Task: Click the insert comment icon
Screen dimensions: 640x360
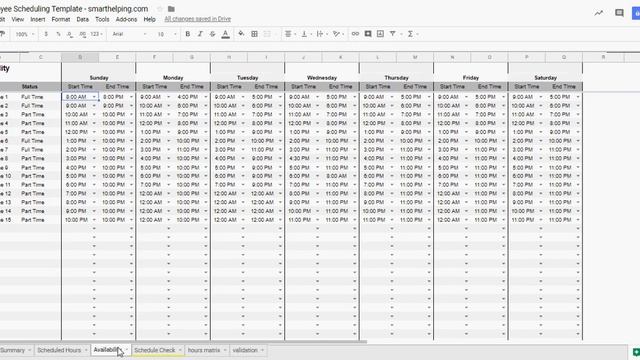Action: click(x=368, y=34)
